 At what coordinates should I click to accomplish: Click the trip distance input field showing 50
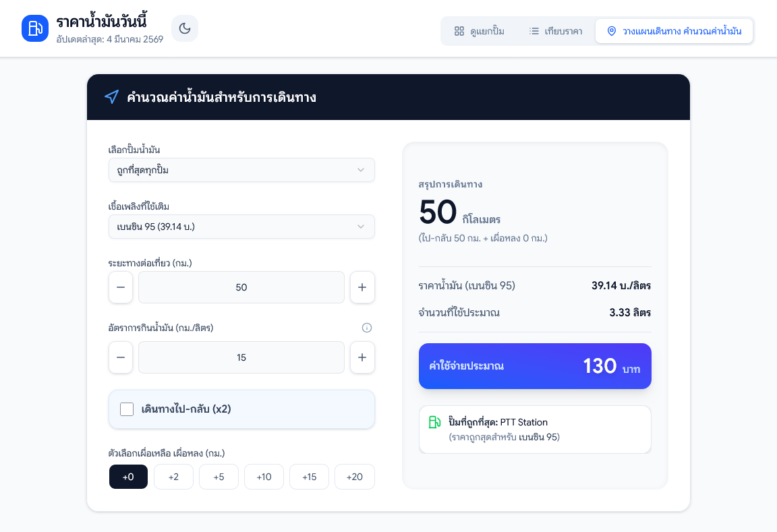click(241, 287)
